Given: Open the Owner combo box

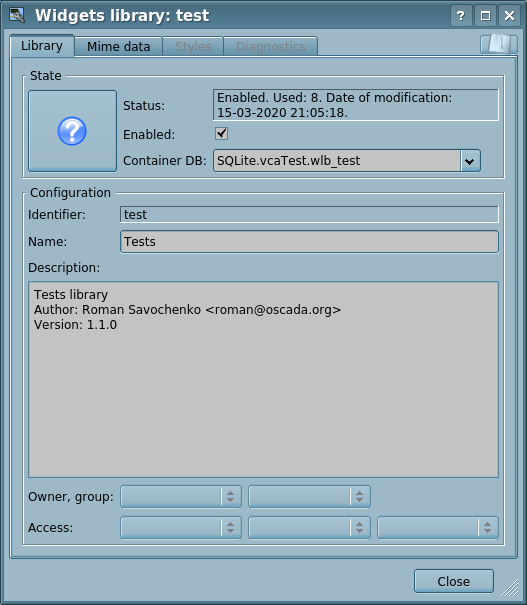Looking at the screenshot, I should (181, 497).
